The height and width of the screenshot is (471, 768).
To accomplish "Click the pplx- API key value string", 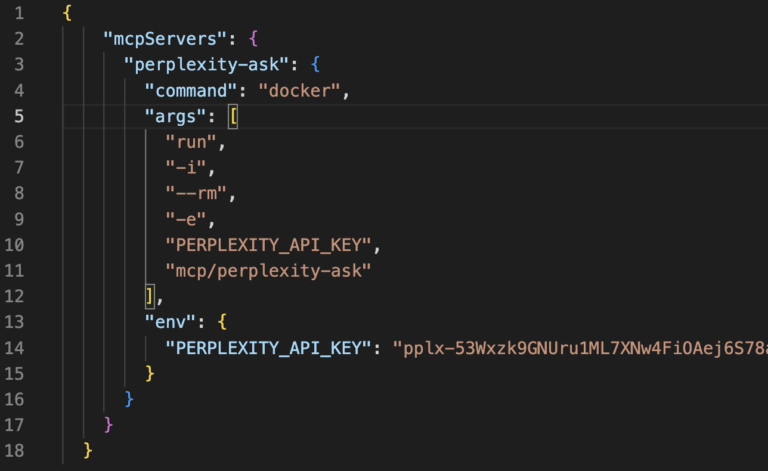I will (580, 348).
